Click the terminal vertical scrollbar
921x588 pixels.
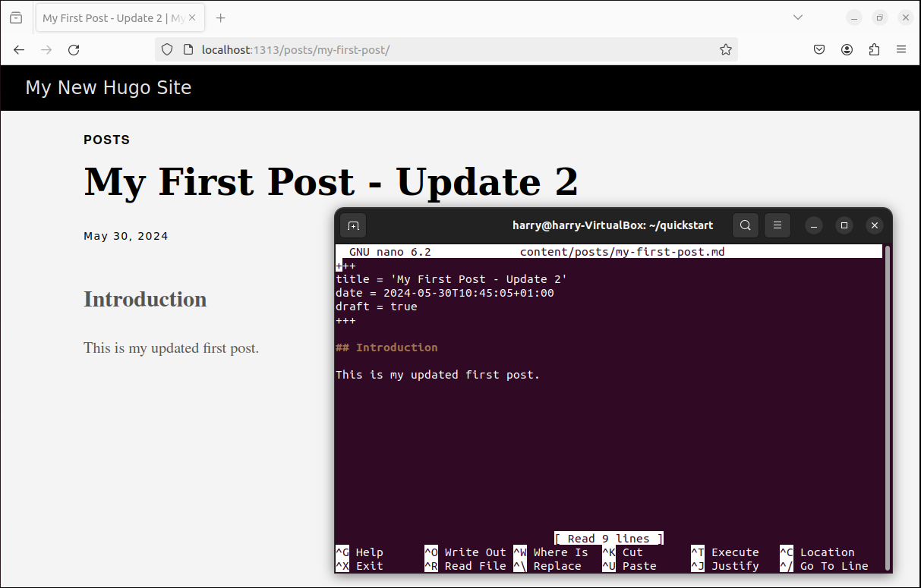tap(887, 379)
